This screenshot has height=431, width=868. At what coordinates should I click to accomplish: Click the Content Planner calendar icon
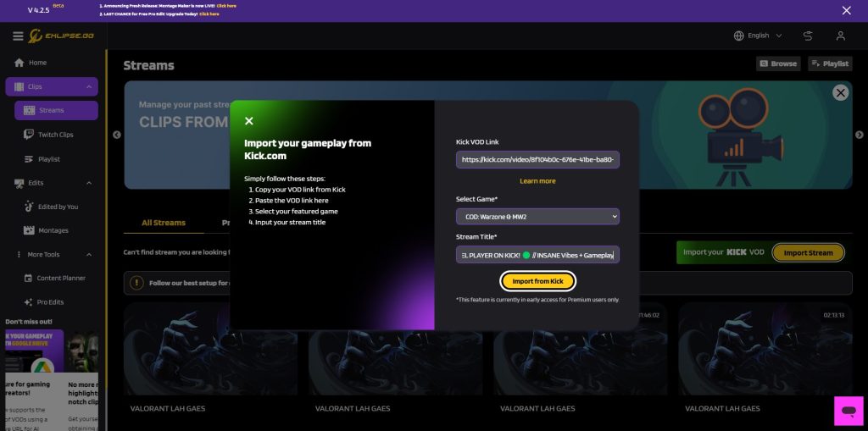(28, 279)
